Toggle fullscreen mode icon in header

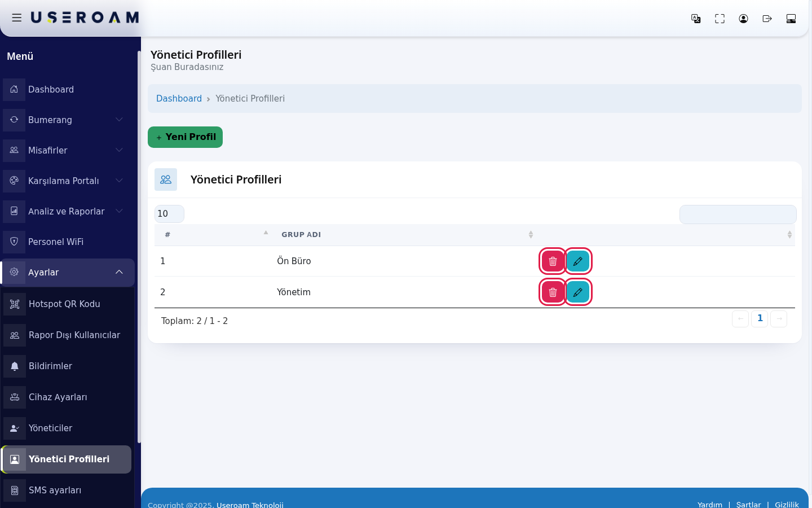click(x=720, y=19)
